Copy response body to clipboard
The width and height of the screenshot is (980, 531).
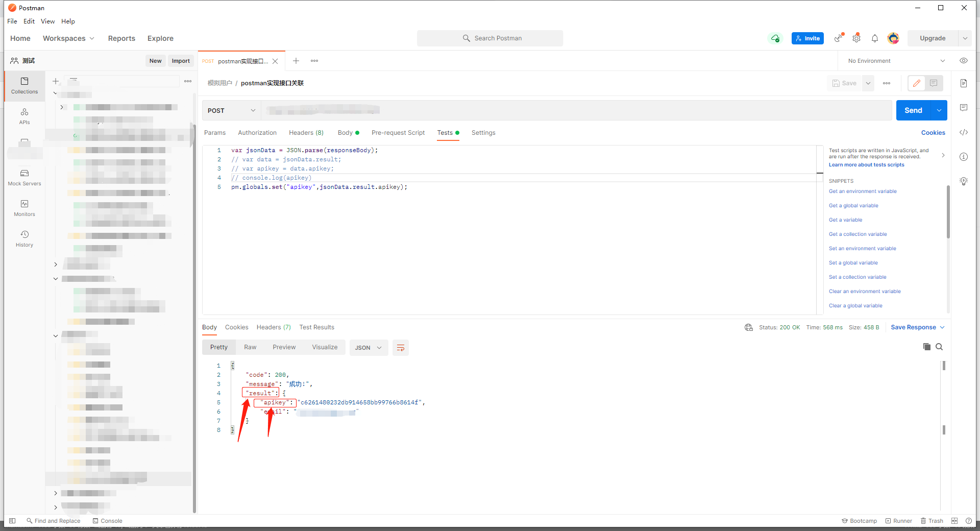(927, 347)
